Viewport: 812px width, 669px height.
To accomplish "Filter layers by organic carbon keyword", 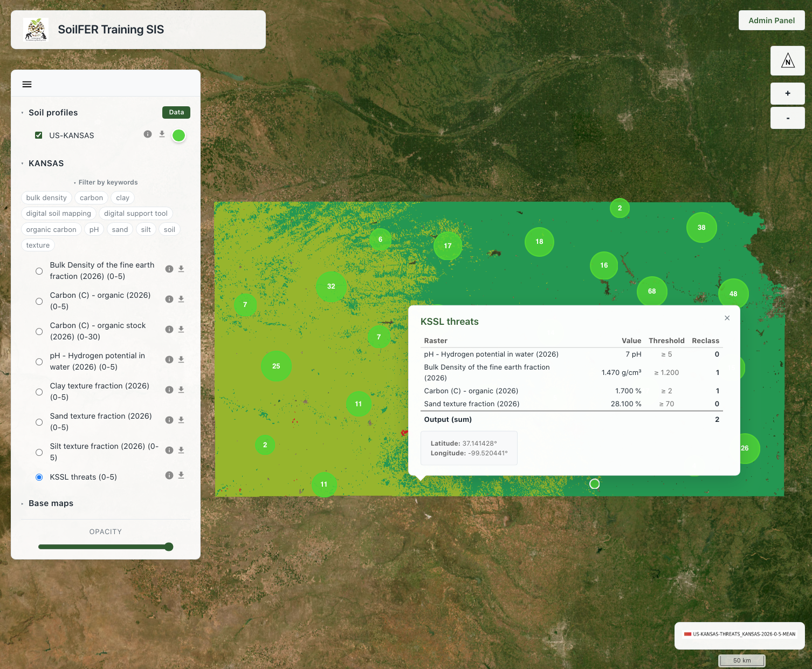I will [51, 229].
